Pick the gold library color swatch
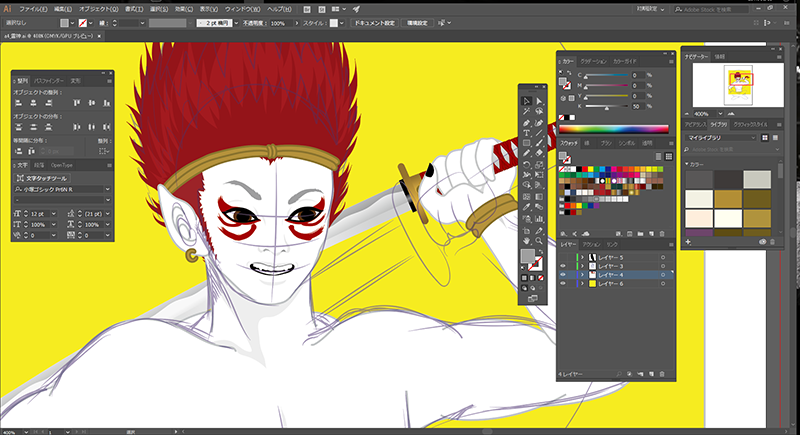The height and width of the screenshot is (435, 800). pos(728,199)
